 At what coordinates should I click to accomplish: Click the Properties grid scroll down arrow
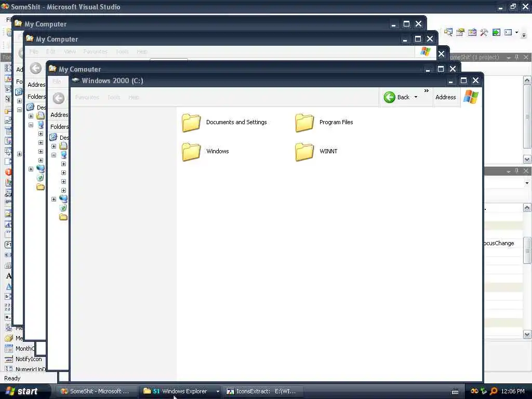[x=527, y=334]
